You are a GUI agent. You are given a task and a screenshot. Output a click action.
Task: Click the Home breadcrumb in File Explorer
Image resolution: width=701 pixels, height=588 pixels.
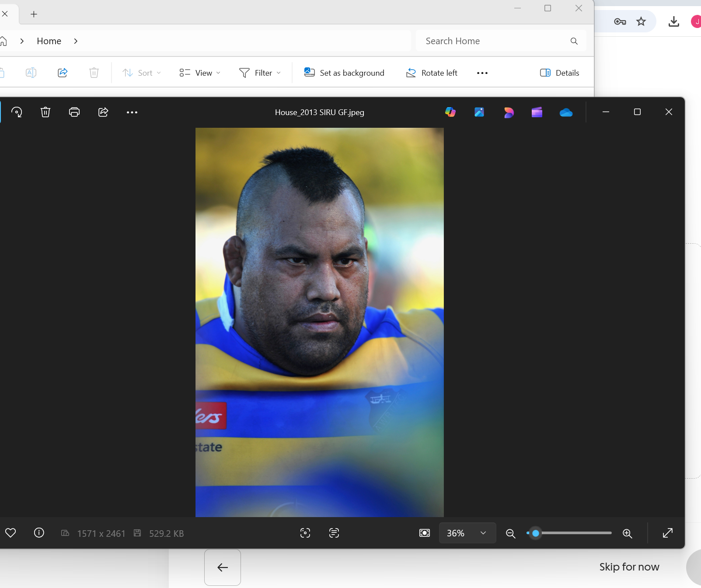pos(49,41)
